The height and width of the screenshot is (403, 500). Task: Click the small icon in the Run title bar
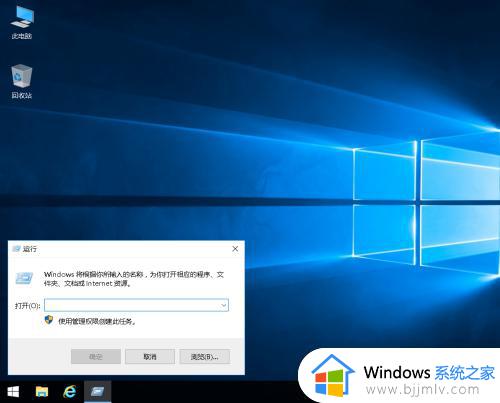click(16, 249)
